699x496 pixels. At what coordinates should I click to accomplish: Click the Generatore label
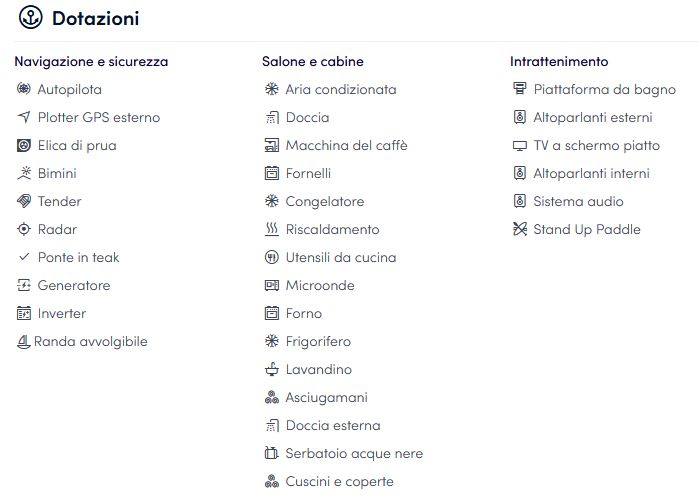click(74, 285)
